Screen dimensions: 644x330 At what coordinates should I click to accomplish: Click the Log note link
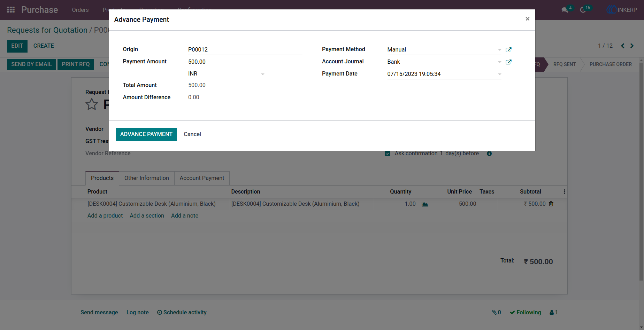pyautogui.click(x=138, y=313)
